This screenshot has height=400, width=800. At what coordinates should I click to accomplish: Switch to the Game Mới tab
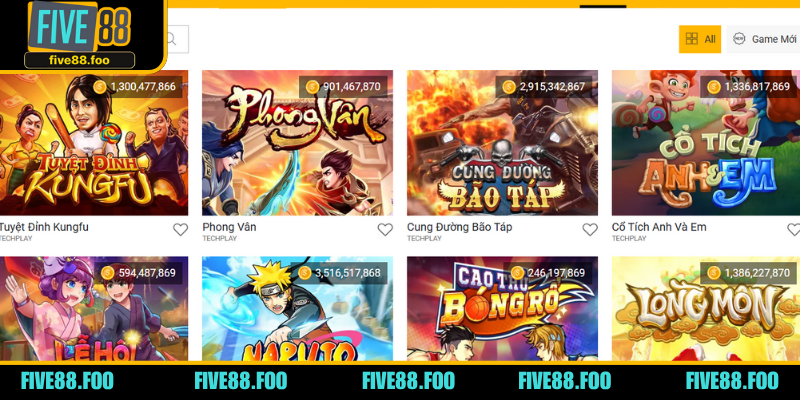click(x=763, y=39)
